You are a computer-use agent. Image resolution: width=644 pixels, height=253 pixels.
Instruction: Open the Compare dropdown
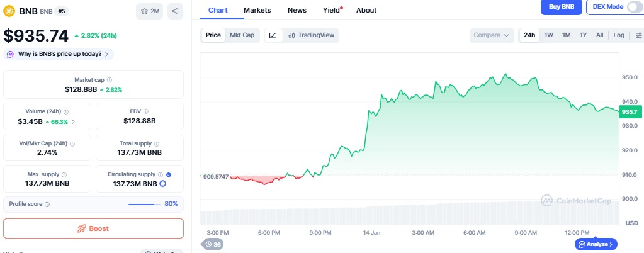[491, 35]
